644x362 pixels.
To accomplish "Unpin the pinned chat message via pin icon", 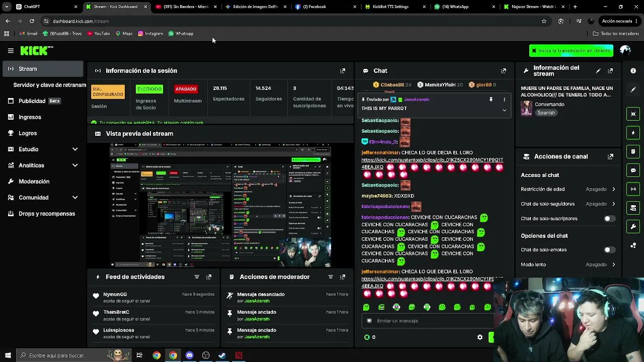I will point(491,100).
